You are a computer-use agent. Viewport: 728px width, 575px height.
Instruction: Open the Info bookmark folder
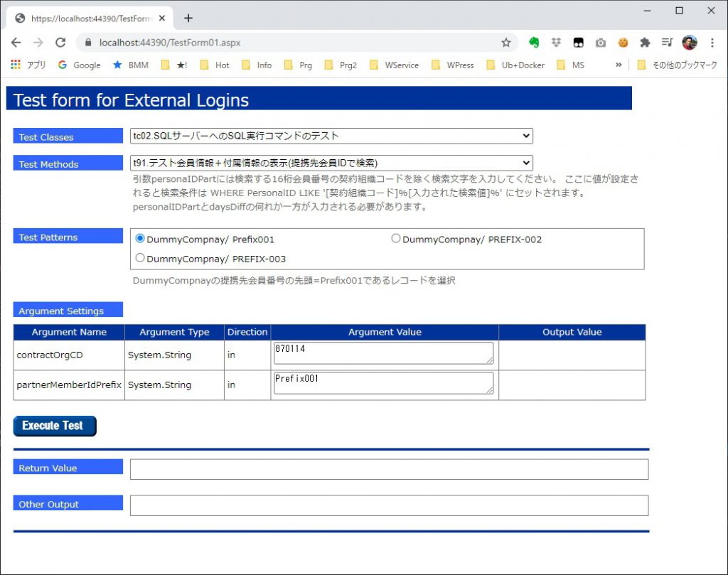[257, 65]
